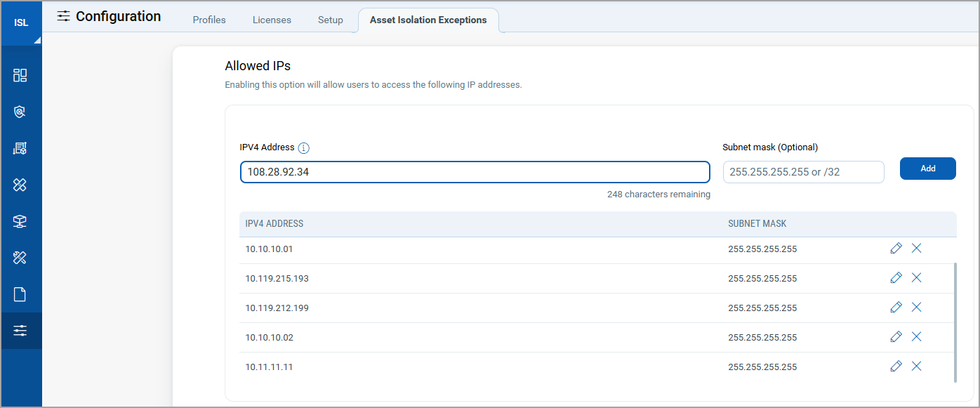Open the shield security icon in sidebar

(20, 112)
